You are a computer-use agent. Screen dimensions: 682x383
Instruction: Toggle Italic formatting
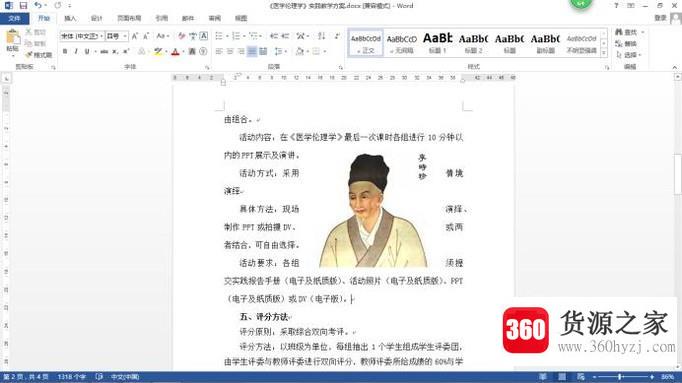point(76,52)
